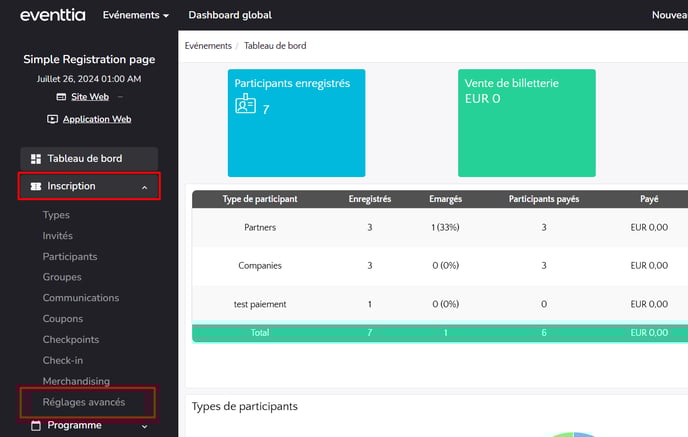Go to Invités in sidebar
This screenshot has width=688, height=437.
pyautogui.click(x=57, y=236)
